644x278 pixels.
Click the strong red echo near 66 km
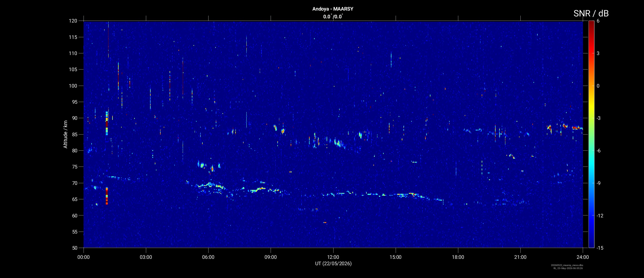107,196
